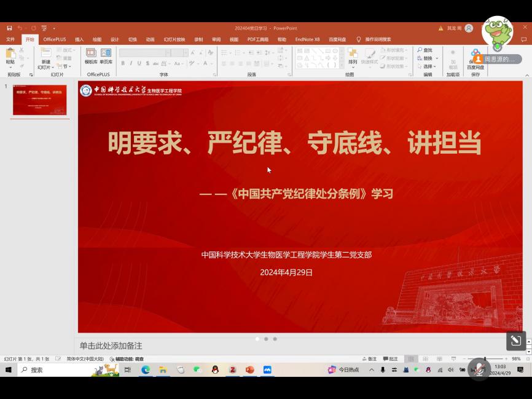
Task: Switch to PowerPoint on the taskbar
Action: click(249, 369)
